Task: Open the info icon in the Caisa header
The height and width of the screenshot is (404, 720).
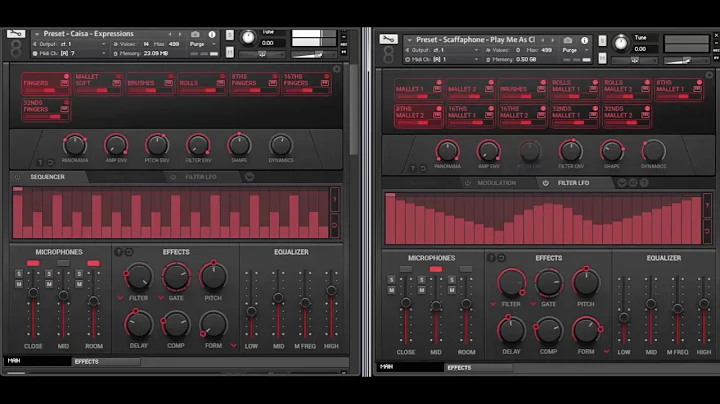Action: [x=212, y=34]
